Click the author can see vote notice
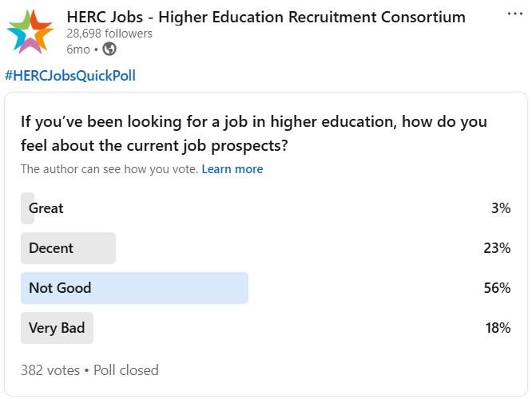 coord(109,169)
